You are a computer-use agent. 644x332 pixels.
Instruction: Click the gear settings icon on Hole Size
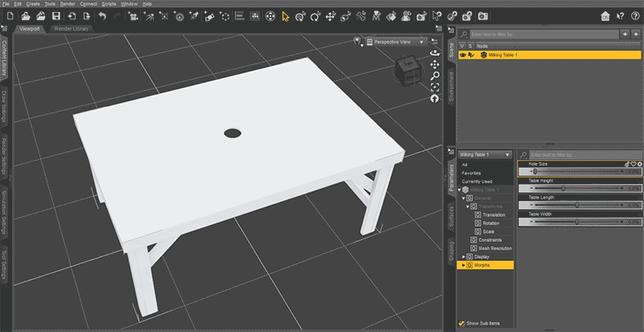[x=639, y=164]
